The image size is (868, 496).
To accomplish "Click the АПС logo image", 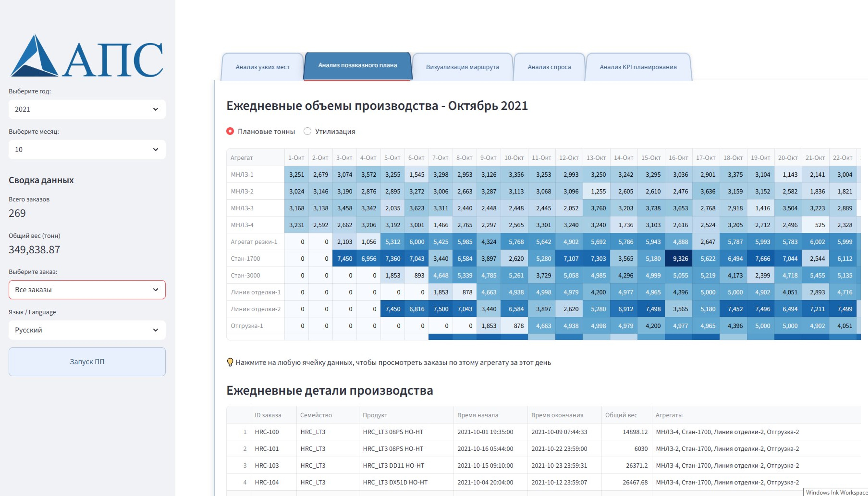I will tap(87, 56).
